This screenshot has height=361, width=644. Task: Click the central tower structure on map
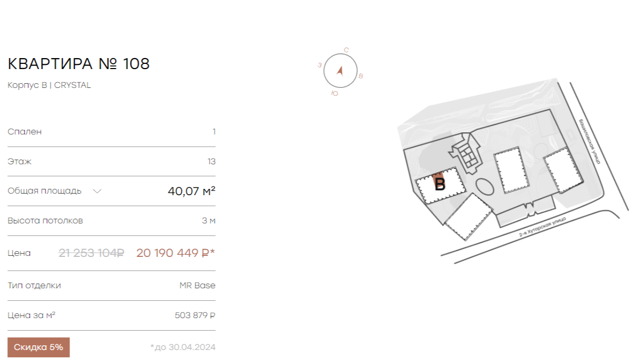coord(465,152)
